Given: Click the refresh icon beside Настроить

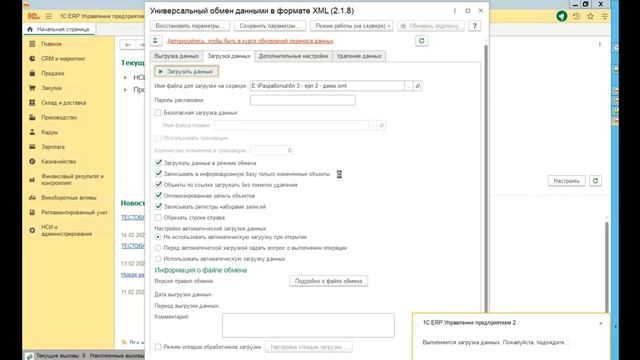Looking at the screenshot, I should [595, 180].
